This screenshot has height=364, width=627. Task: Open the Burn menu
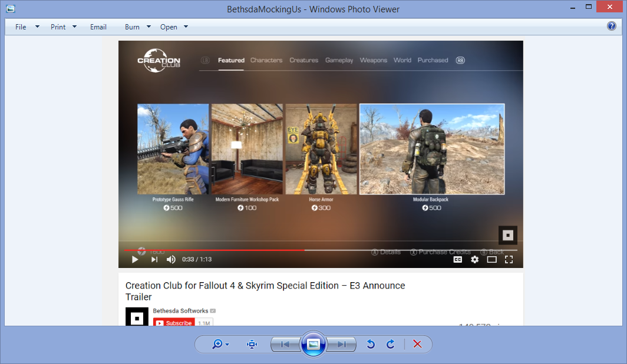tap(132, 27)
